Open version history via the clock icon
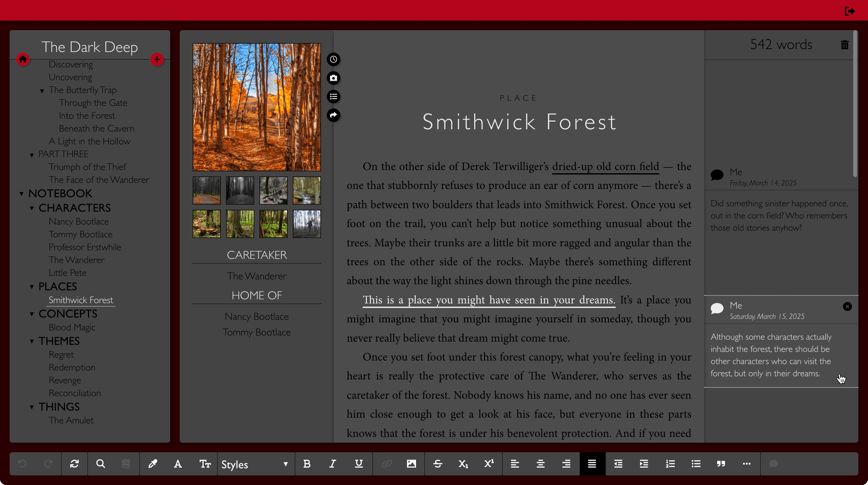 pyautogui.click(x=333, y=59)
